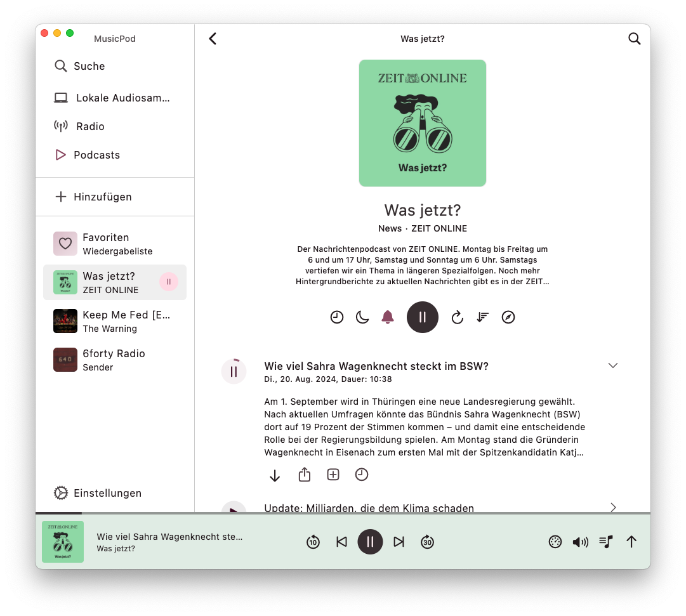Pause playback in the bottom player bar
686x616 pixels.
[x=370, y=542]
